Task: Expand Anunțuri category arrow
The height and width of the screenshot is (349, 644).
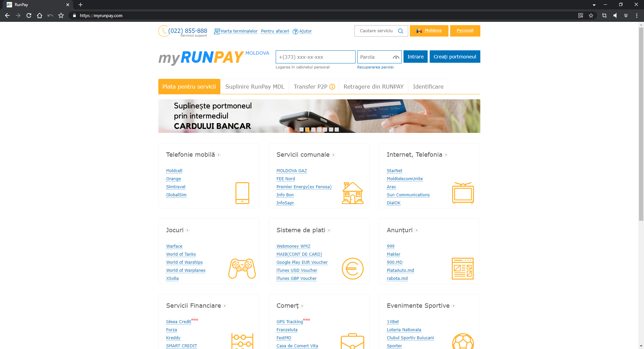Action: pos(417,231)
